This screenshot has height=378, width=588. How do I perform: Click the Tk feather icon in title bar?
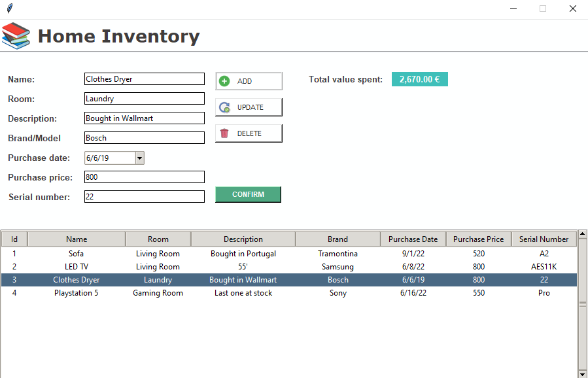point(9,9)
